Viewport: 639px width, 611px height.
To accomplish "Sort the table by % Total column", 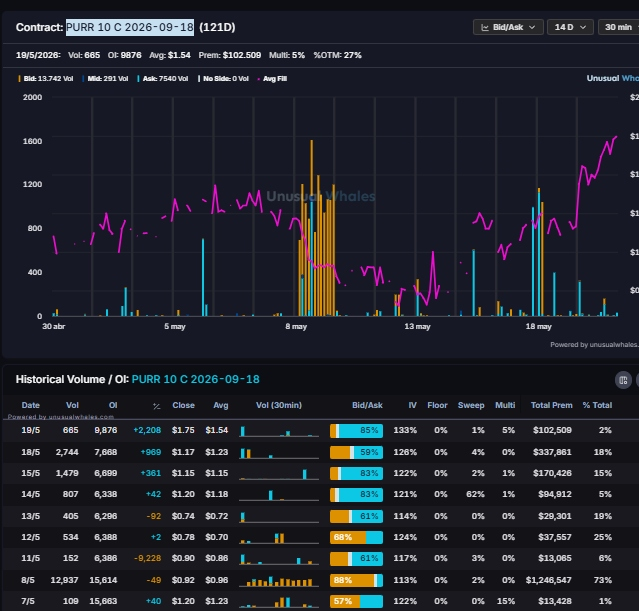I will coord(597,405).
